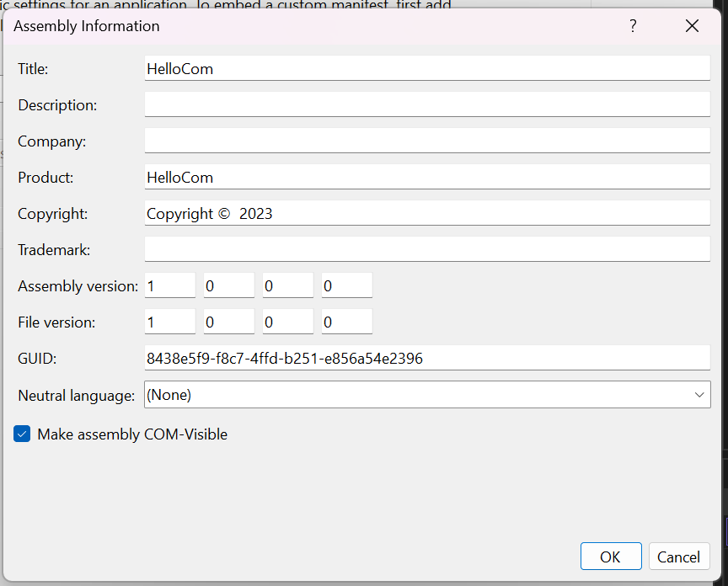Click the empty Trademark field
Screen dimensions: 728x586
[x=427, y=249]
